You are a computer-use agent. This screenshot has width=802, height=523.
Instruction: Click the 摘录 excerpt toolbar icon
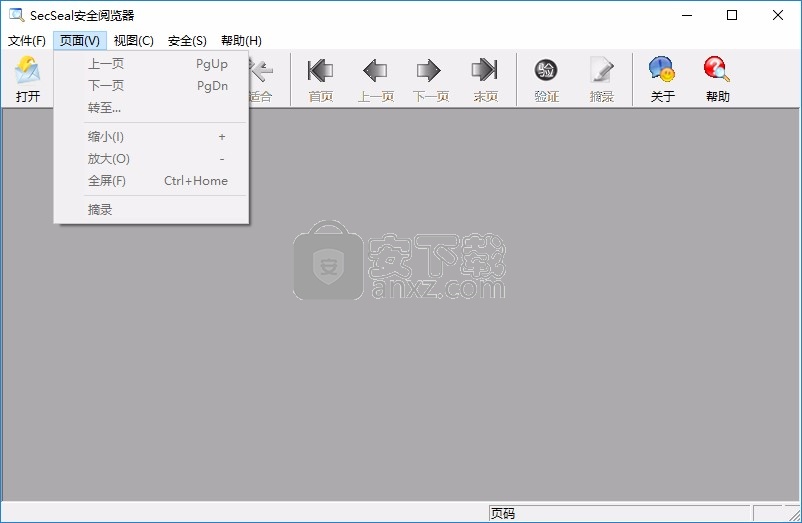coord(602,71)
